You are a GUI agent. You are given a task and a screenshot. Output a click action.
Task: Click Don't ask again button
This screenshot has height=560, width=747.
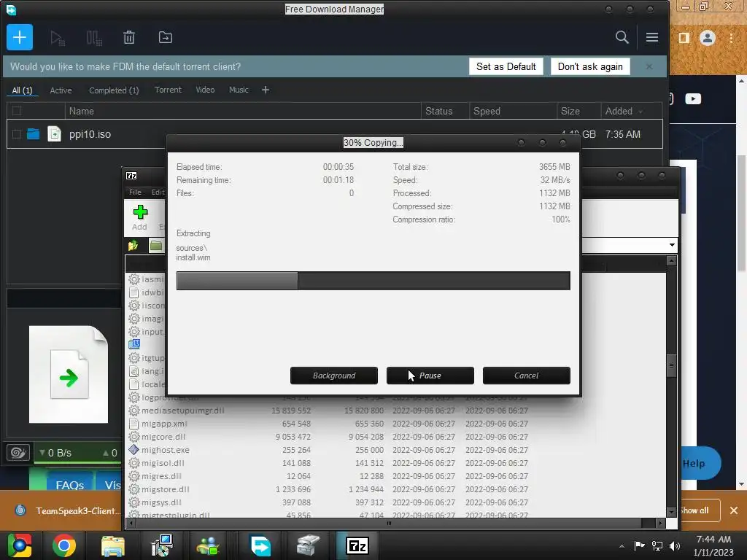coord(590,66)
